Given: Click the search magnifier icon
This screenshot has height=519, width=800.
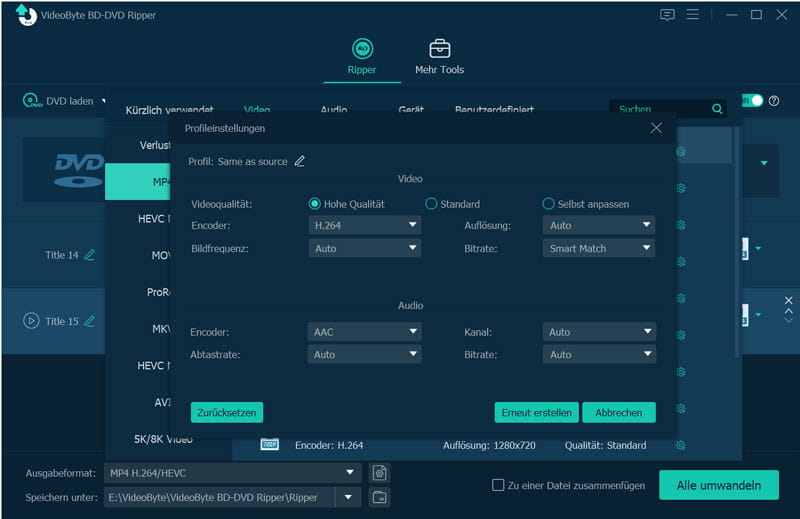Looking at the screenshot, I should tap(717, 109).
